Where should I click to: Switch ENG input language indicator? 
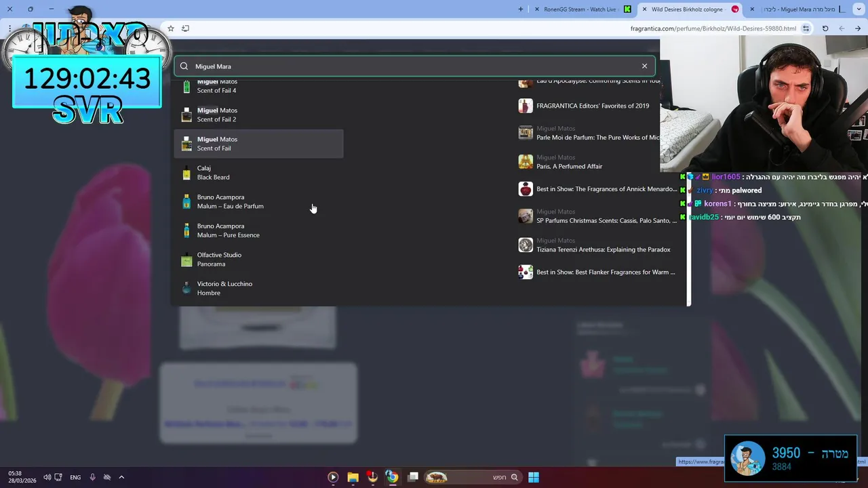[75, 477]
